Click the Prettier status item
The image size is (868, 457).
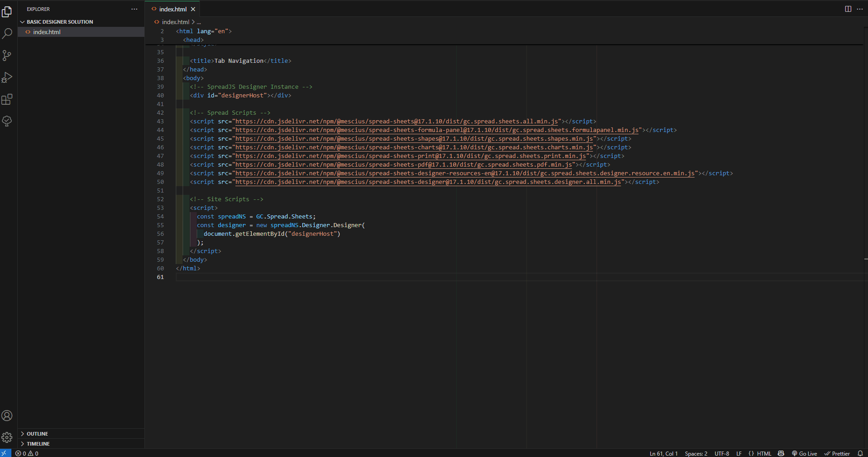click(837, 453)
